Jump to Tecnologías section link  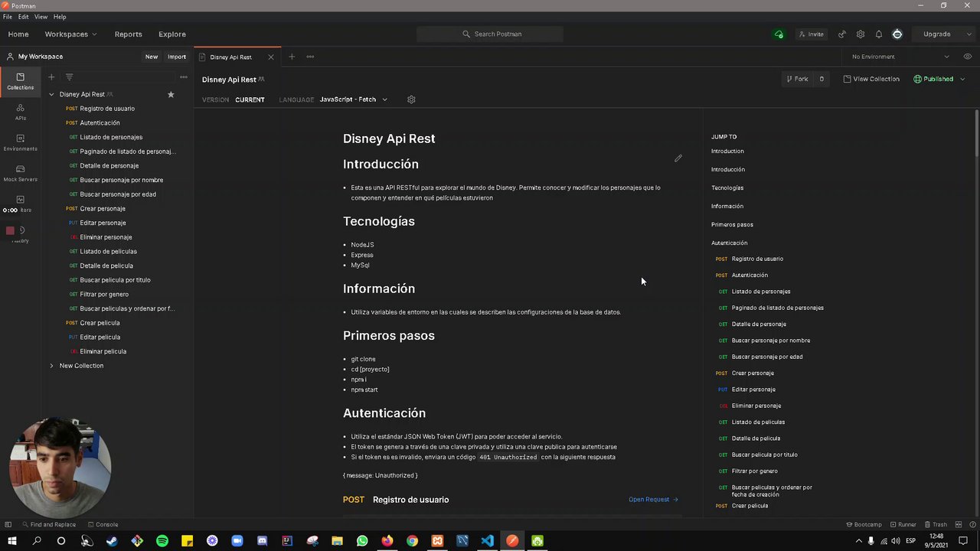coord(727,188)
